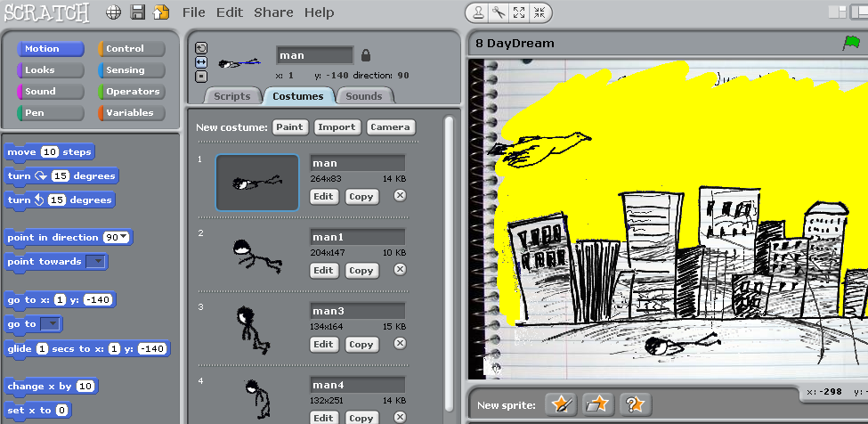Copy the man costume

[x=361, y=197]
